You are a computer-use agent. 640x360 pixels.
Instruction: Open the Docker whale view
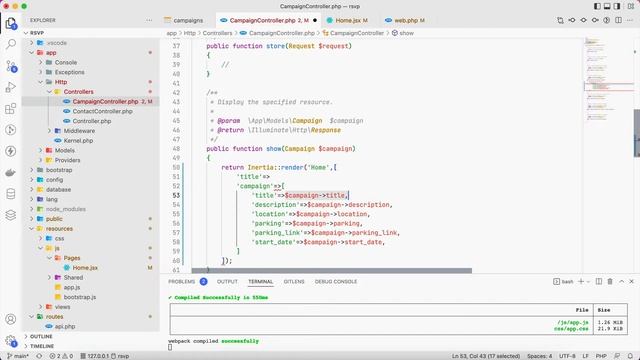(x=11, y=173)
